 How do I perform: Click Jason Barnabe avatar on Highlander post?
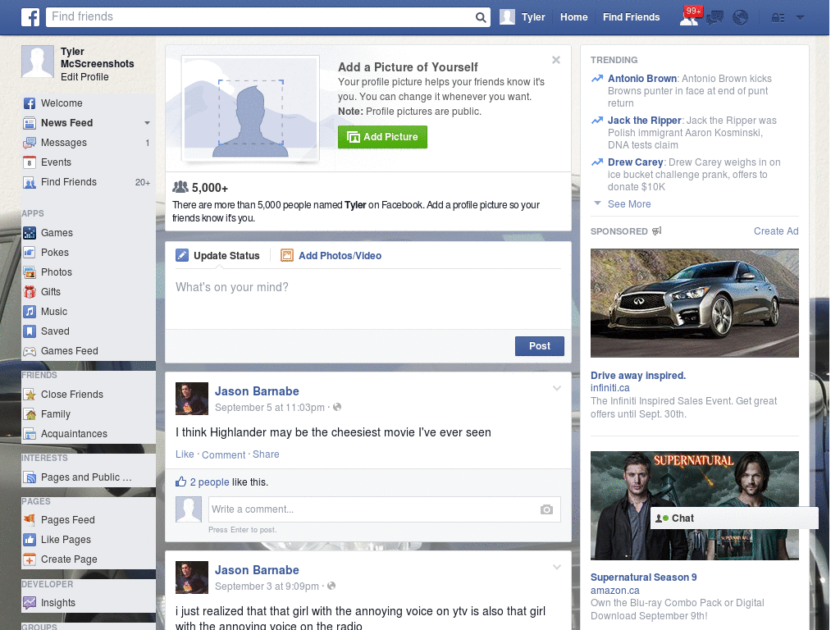tap(192, 399)
